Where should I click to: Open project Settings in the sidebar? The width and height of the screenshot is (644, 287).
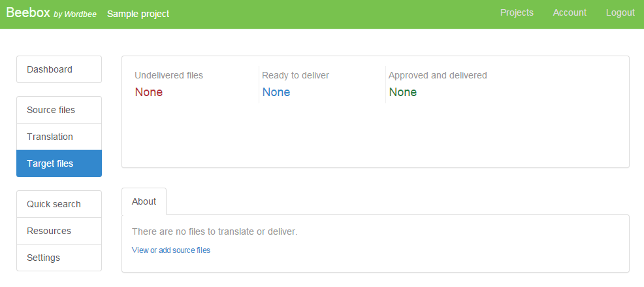59,258
